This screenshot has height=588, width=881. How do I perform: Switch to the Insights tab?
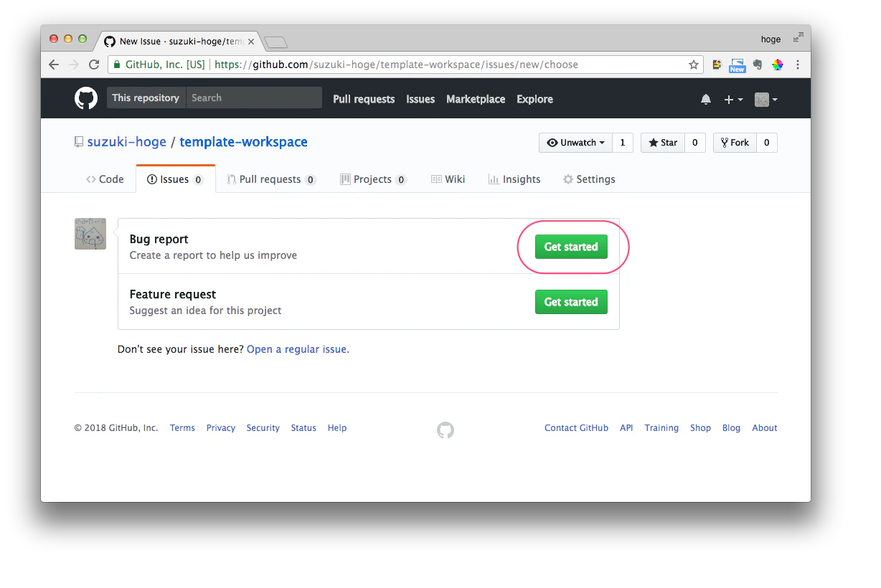point(514,179)
